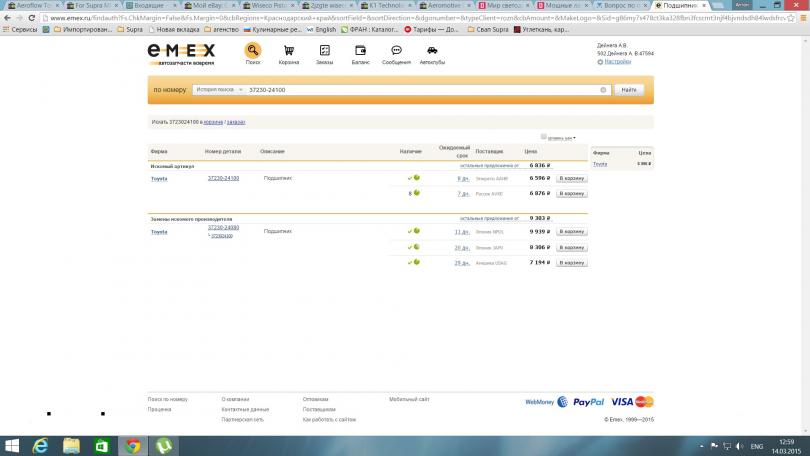Open the Партнерская сеть footer link

point(242,420)
